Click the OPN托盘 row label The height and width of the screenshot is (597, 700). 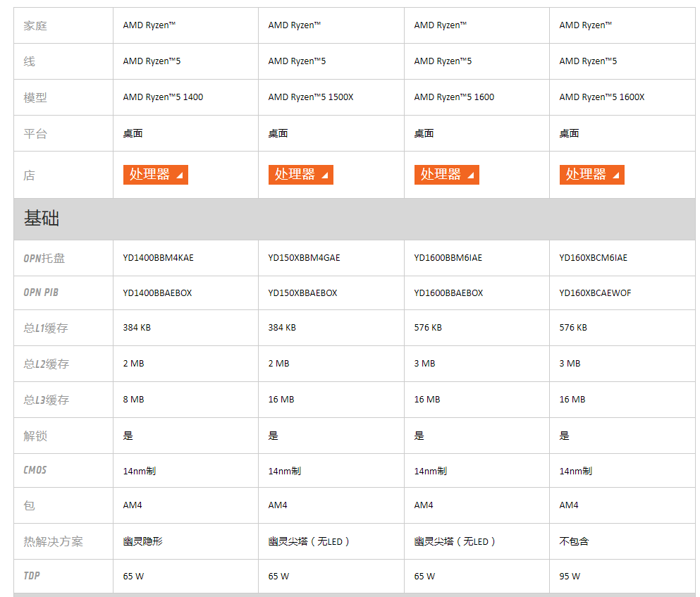44,258
